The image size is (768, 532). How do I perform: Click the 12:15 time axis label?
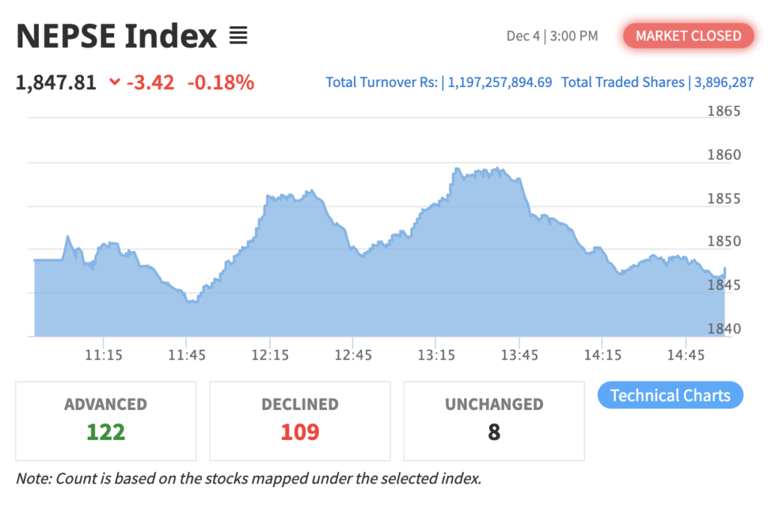(x=270, y=355)
